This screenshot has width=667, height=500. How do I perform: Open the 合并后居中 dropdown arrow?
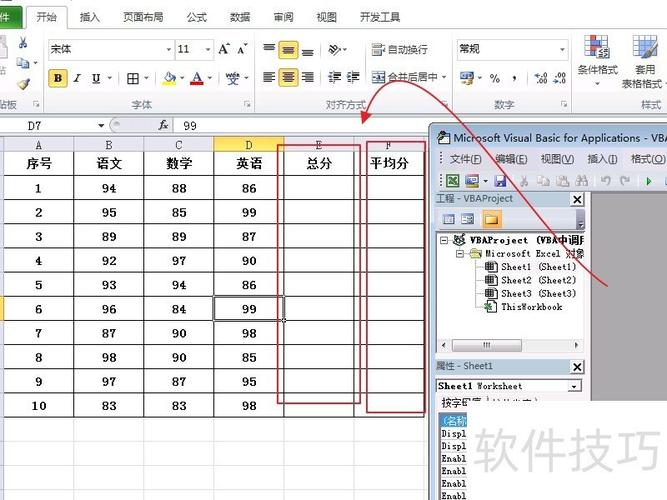[444, 77]
